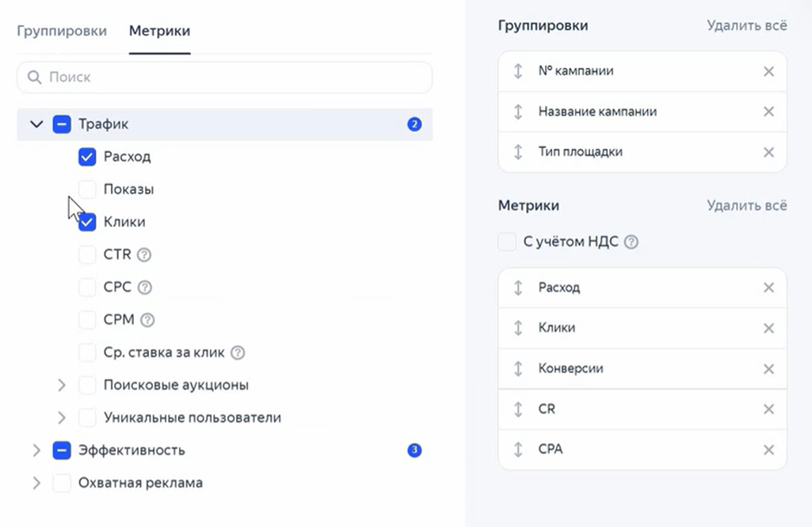The height and width of the screenshot is (527, 812).
Task: Check the Охватная реклама checkbox
Action: [x=62, y=483]
